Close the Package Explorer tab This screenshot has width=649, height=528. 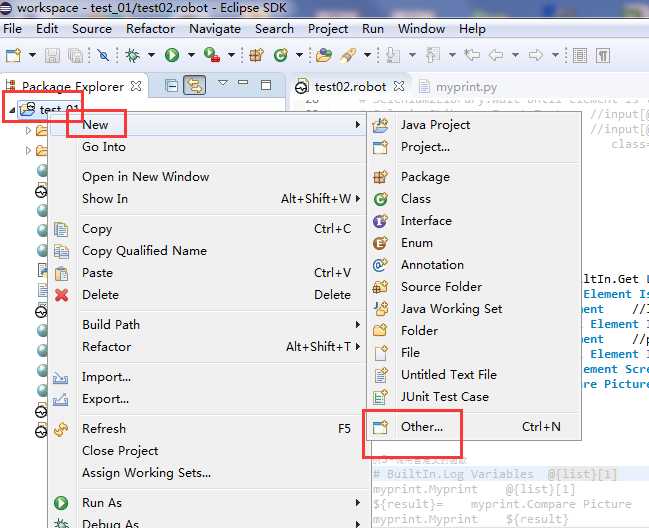[x=136, y=86]
